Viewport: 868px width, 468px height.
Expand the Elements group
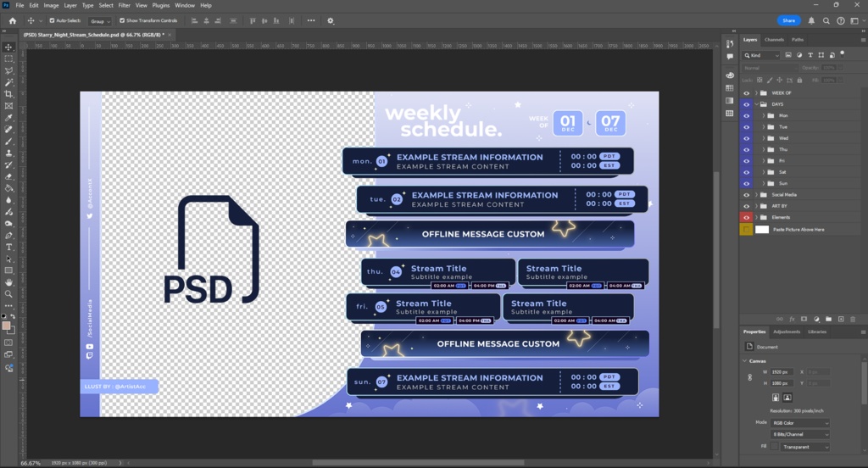click(x=756, y=218)
